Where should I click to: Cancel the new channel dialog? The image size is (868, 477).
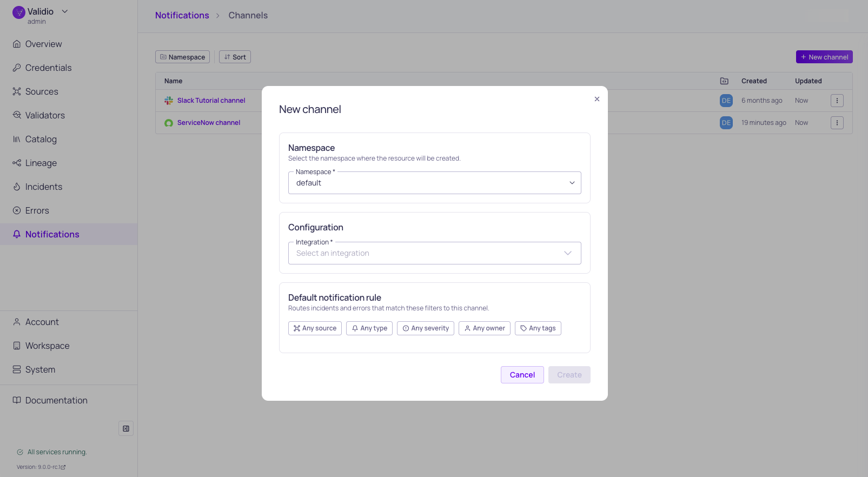tap(522, 375)
